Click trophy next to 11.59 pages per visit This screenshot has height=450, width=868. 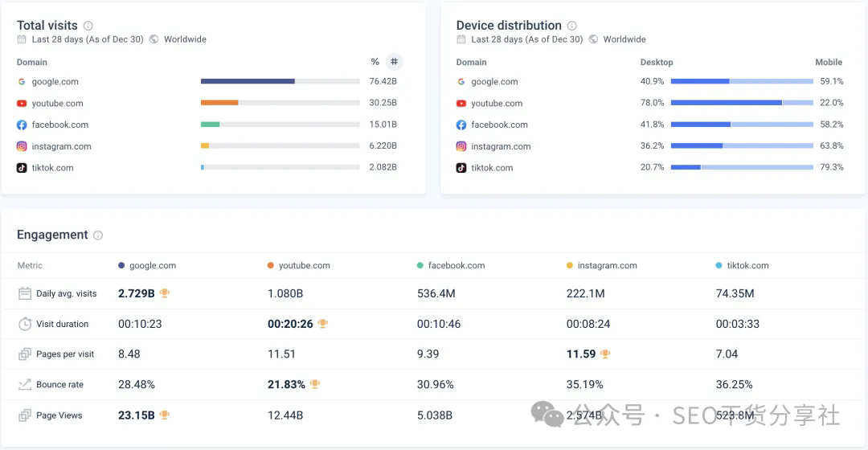(x=605, y=354)
